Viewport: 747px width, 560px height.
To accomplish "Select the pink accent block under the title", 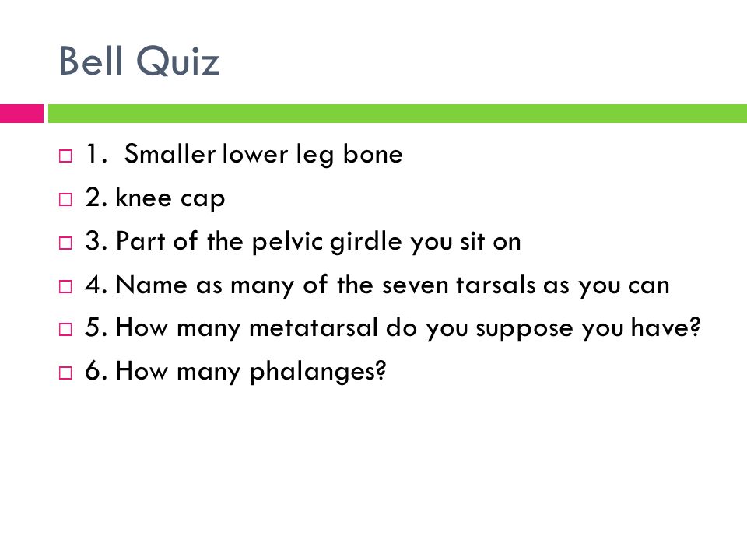I will 22,114.
